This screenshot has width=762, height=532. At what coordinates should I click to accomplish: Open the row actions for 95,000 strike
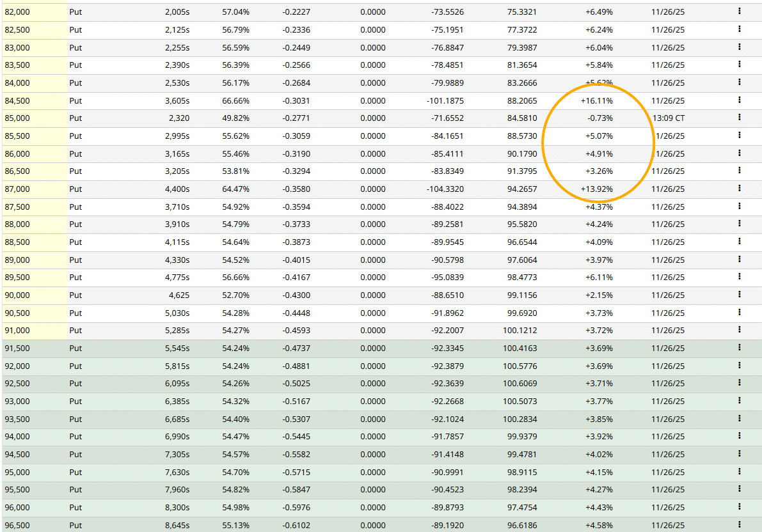tap(739, 471)
